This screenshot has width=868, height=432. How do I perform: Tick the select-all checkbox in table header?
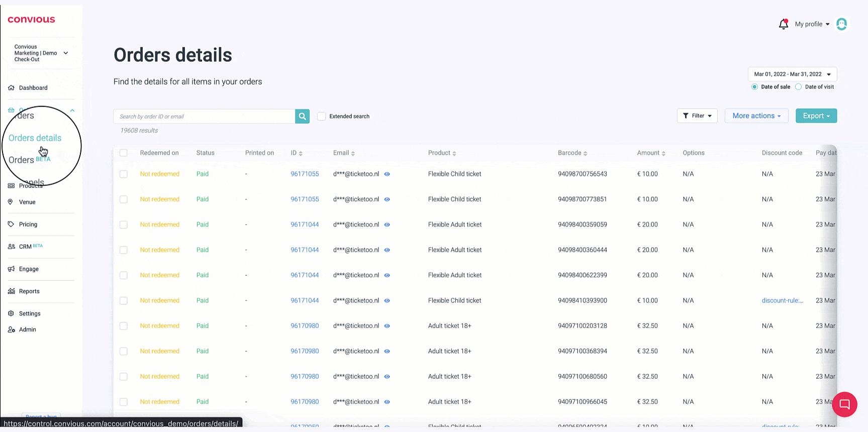coord(124,153)
